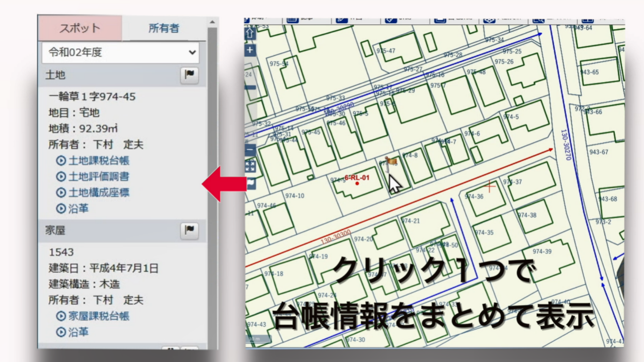Open the 沿革 link under 土地 section
644x362 pixels.
(x=78, y=209)
